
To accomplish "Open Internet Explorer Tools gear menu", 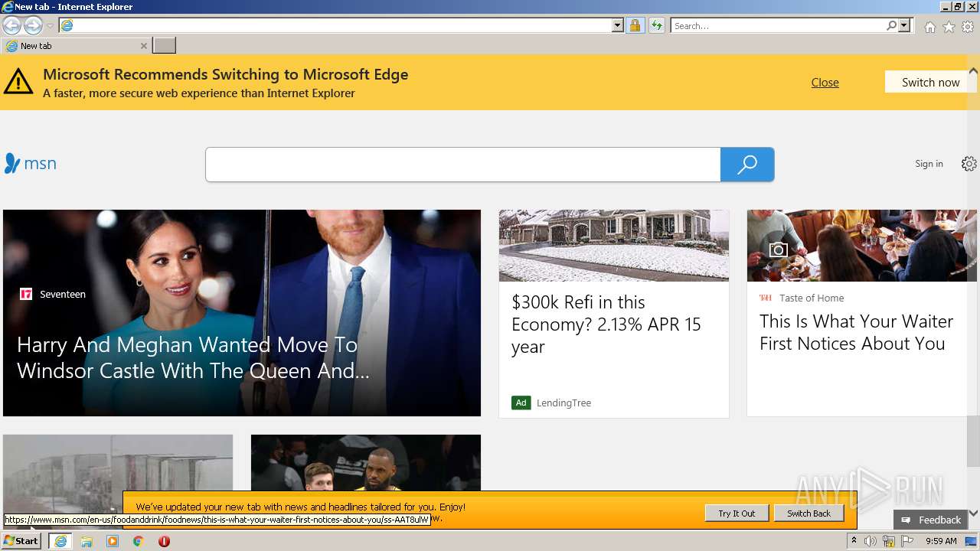I will [x=968, y=27].
